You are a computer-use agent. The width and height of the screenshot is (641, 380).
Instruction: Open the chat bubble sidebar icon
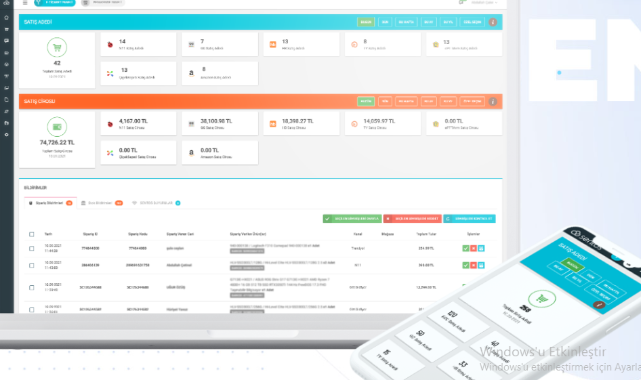coord(6,41)
